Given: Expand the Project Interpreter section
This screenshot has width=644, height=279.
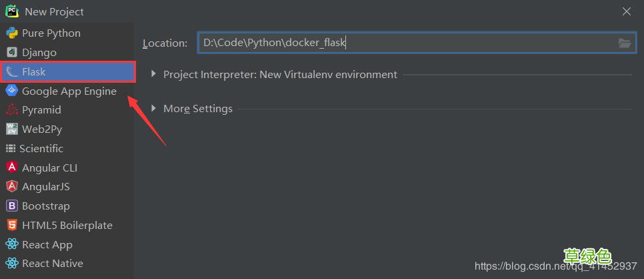Looking at the screenshot, I should (x=153, y=75).
